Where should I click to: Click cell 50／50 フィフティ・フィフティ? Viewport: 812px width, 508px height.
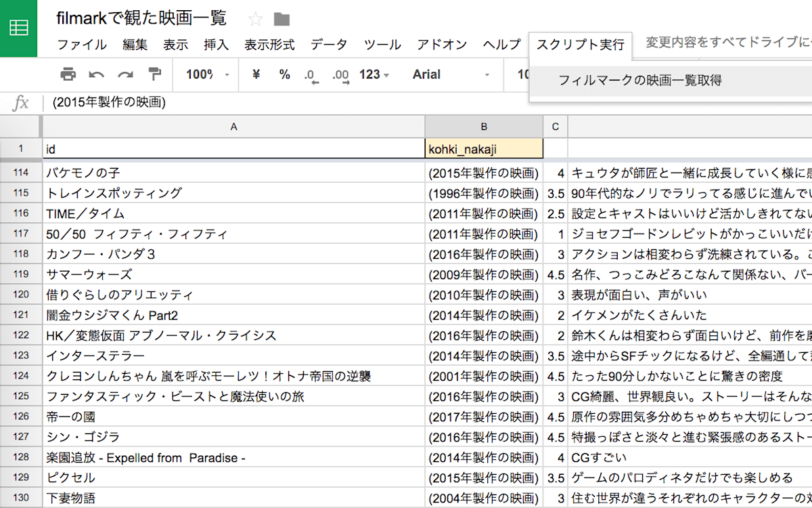(233, 234)
